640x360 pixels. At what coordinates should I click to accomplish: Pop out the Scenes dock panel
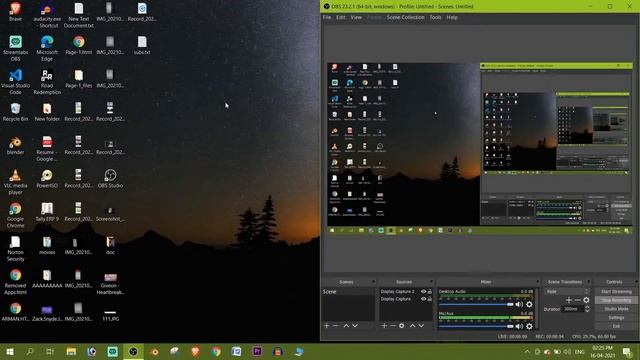[373, 282]
